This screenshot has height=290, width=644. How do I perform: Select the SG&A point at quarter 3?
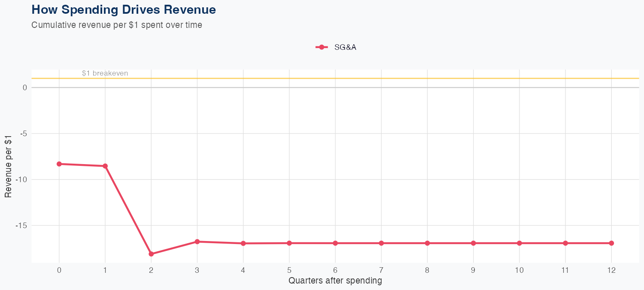197,241
